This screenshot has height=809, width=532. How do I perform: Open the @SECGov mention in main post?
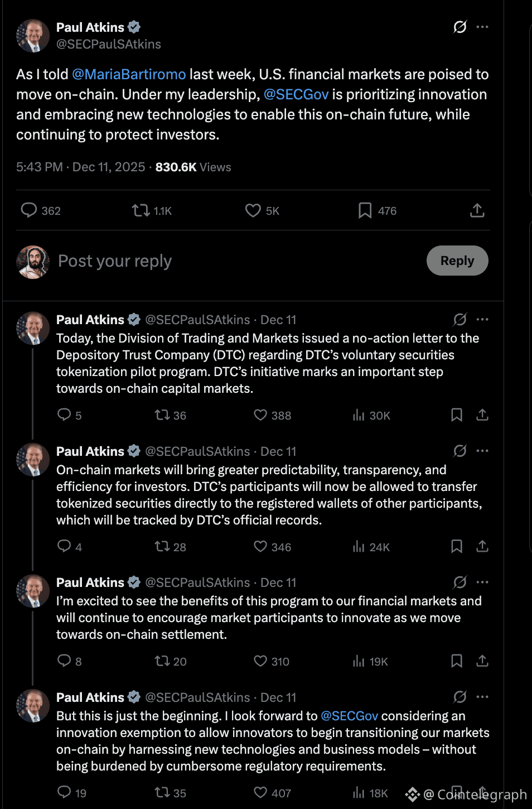(x=296, y=94)
